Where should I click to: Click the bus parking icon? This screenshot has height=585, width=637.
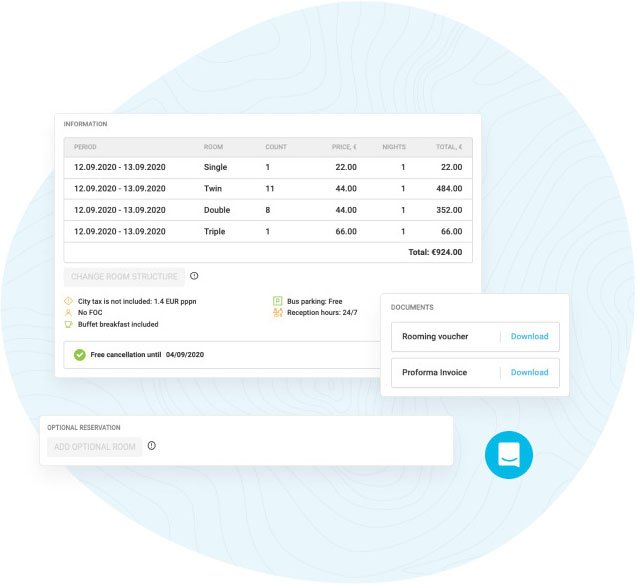coord(277,300)
